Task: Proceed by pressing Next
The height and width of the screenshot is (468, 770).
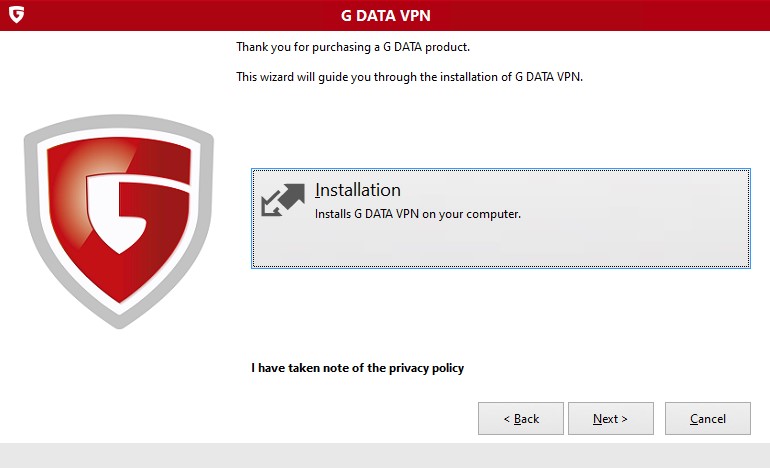Action: (x=610, y=419)
